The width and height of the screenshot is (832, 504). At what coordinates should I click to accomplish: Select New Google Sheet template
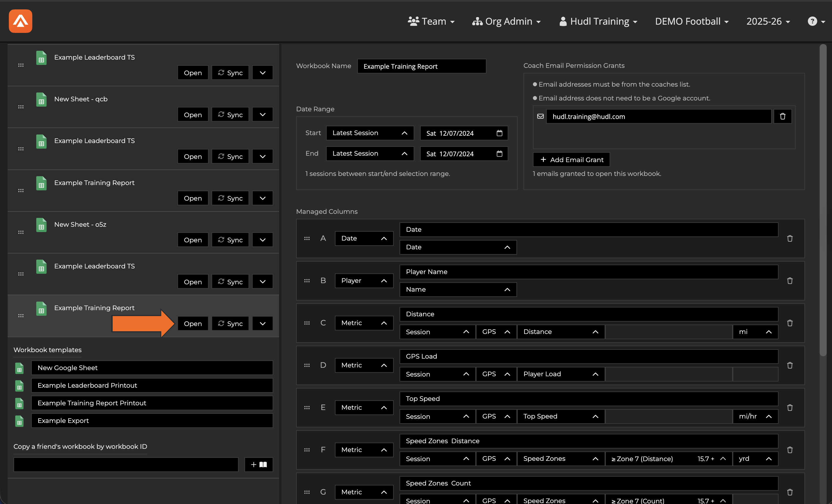pos(152,368)
